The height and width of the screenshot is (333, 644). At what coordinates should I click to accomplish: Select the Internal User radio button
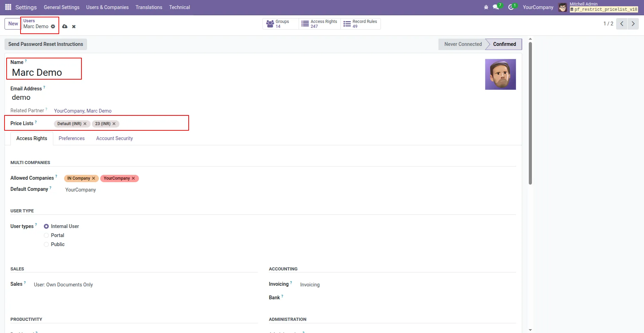(46, 226)
